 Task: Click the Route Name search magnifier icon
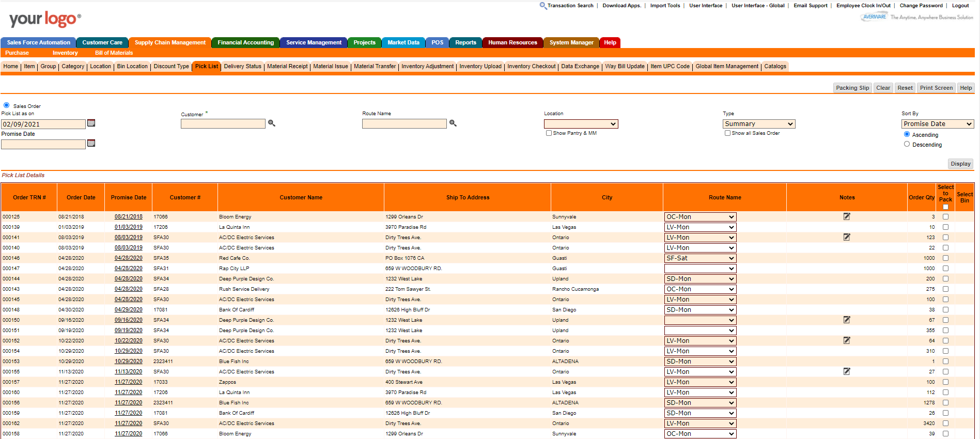point(453,123)
